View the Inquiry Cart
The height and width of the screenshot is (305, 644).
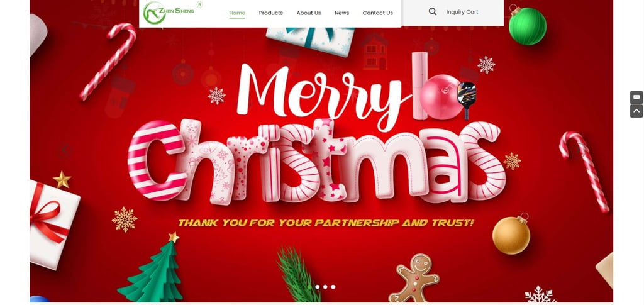[462, 12]
